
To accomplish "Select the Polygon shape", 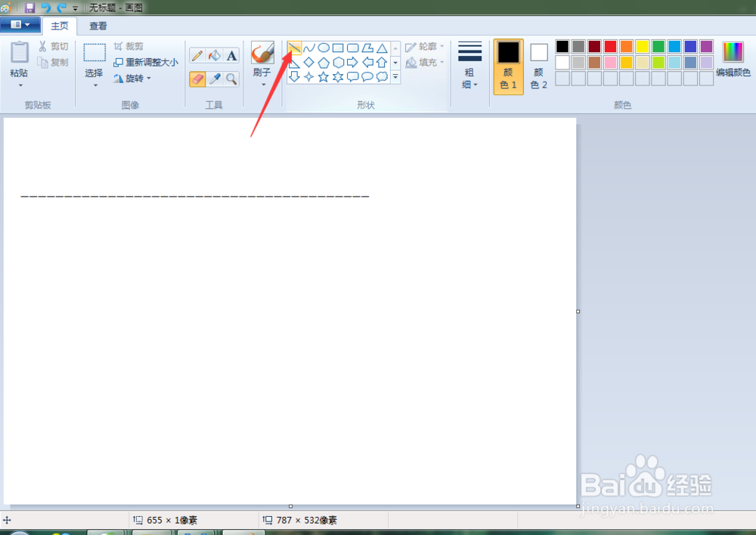I will [x=367, y=48].
